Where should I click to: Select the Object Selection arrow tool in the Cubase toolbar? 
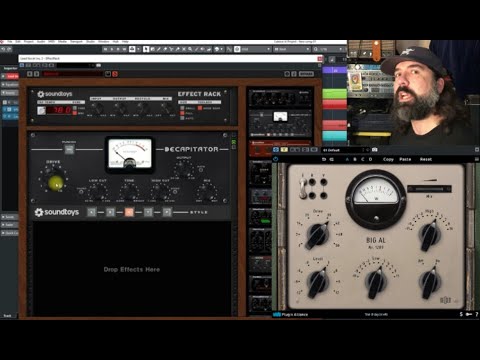(146, 49)
